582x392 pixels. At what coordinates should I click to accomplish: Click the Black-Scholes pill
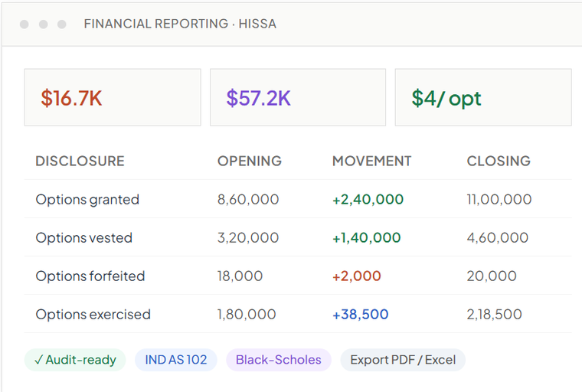pyautogui.click(x=279, y=360)
